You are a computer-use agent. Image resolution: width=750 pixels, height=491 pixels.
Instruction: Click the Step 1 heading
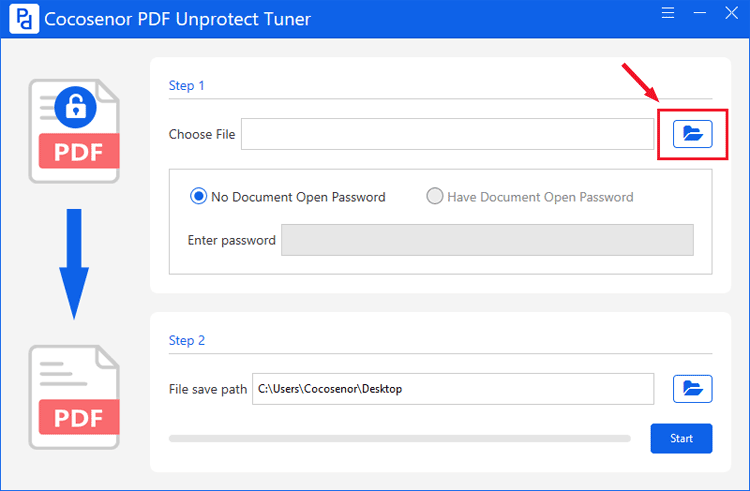[x=187, y=86]
